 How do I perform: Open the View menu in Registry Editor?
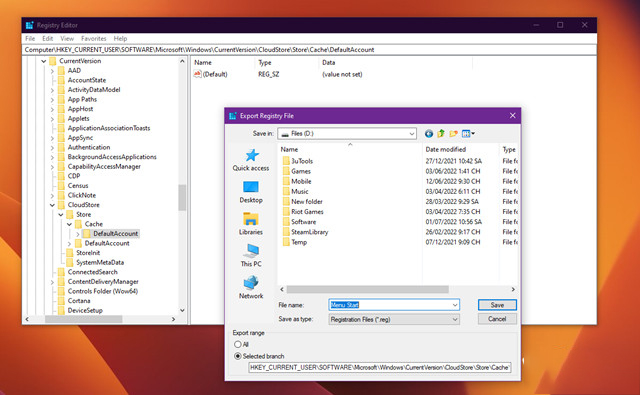pos(67,38)
